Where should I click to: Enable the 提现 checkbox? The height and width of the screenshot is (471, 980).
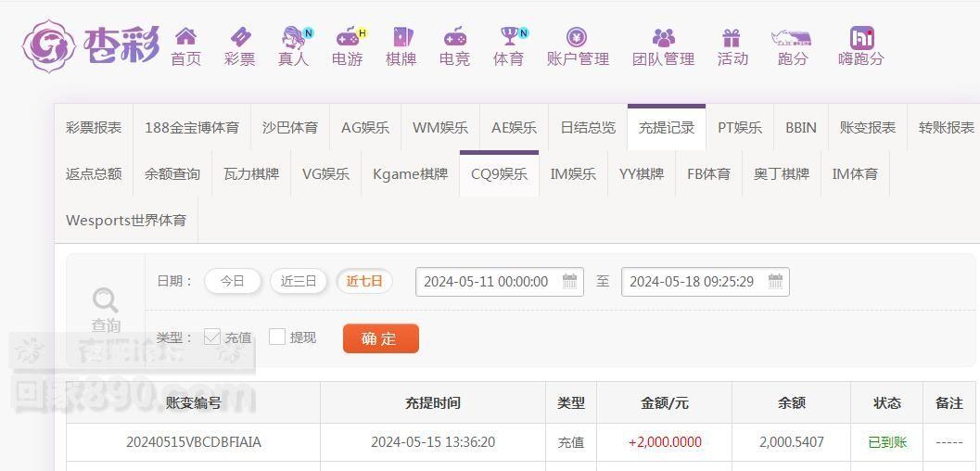[x=277, y=337]
